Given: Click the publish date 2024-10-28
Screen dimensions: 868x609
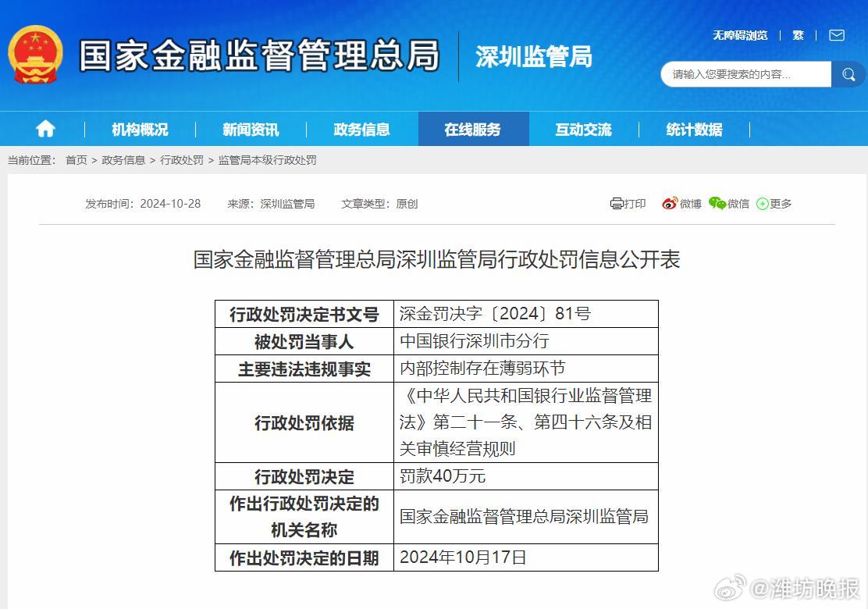Looking at the screenshot, I should (170, 204).
